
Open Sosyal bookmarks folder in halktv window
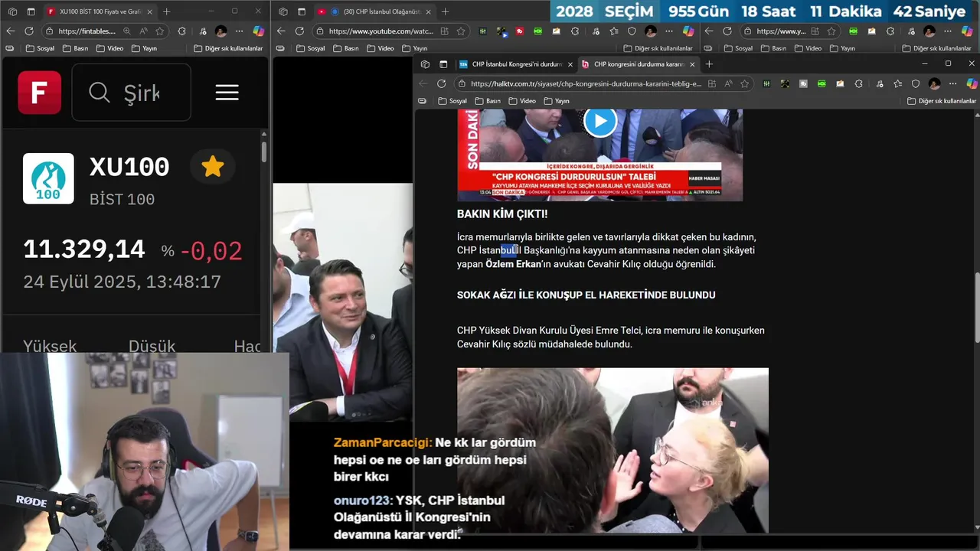click(452, 101)
